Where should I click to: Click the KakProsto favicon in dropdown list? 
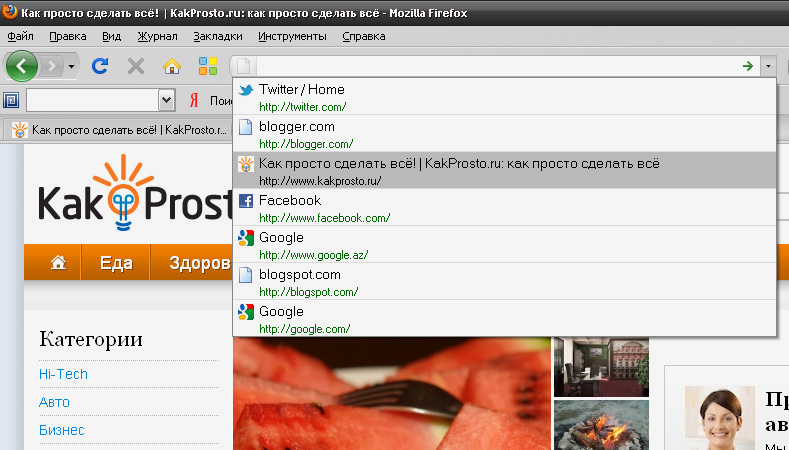(x=246, y=164)
